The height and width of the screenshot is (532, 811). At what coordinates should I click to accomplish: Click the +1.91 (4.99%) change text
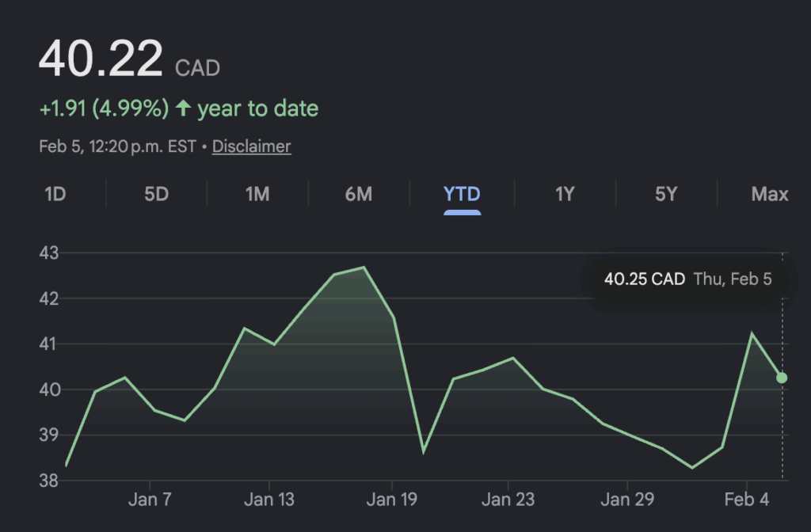point(104,108)
